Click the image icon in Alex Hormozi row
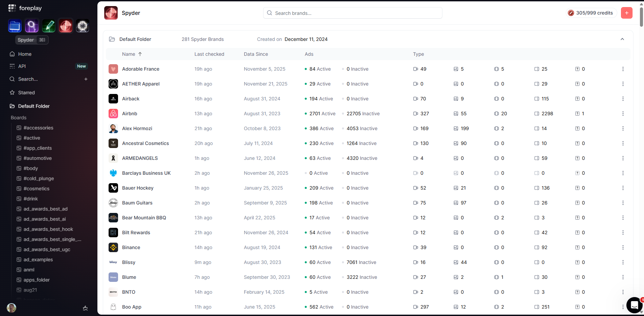 click(x=456, y=128)
